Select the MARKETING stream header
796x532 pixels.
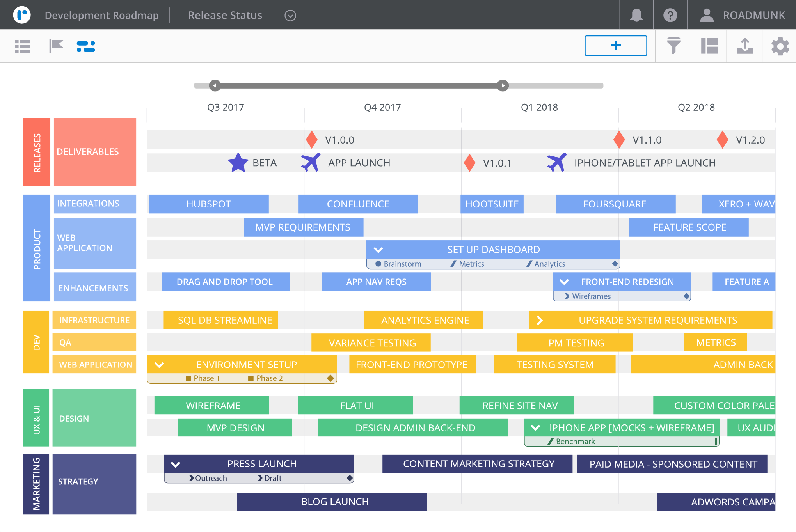(x=36, y=484)
